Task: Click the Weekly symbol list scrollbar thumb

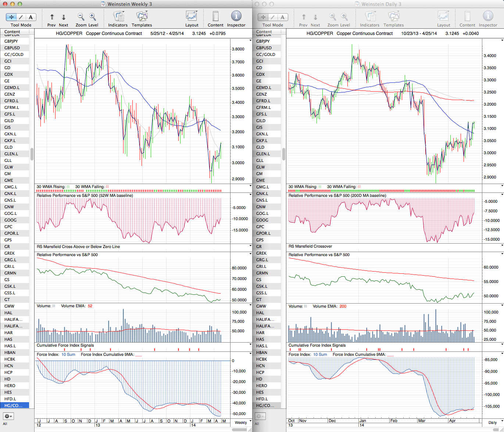Action: 32,154
